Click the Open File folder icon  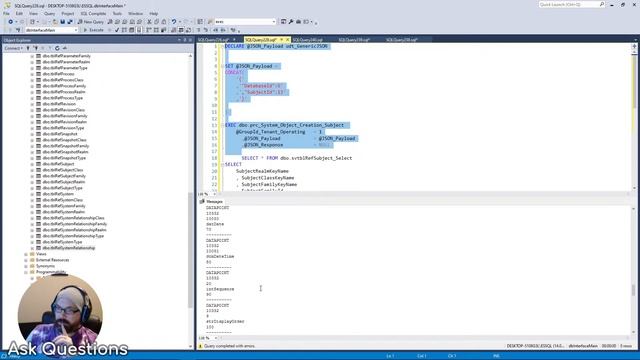pyautogui.click(x=55, y=22)
